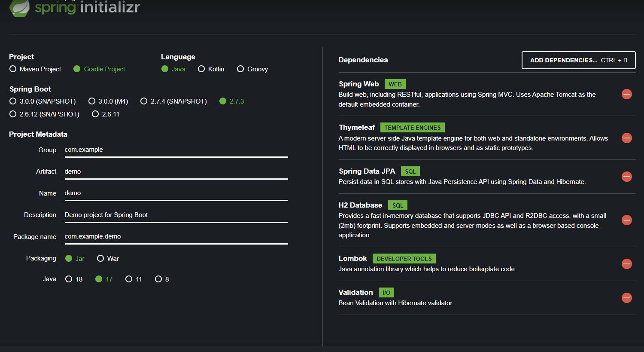This screenshot has height=352, width=644.
Task: Remove the Spring Web dependency
Action: (627, 94)
